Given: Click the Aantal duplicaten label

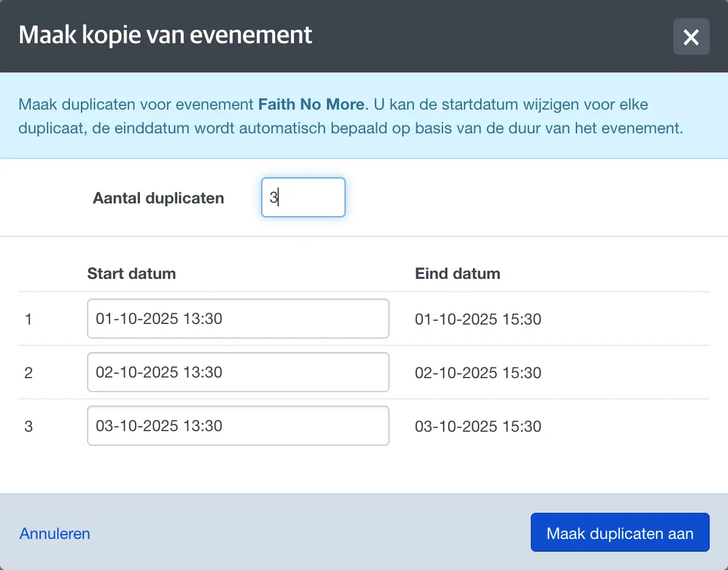Looking at the screenshot, I should point(158,198).
